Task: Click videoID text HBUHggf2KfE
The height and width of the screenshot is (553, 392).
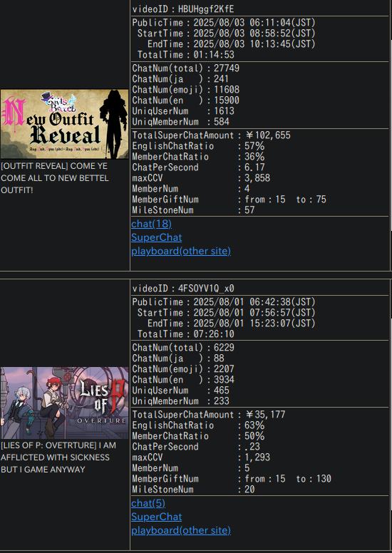Action: click(206, 9)
